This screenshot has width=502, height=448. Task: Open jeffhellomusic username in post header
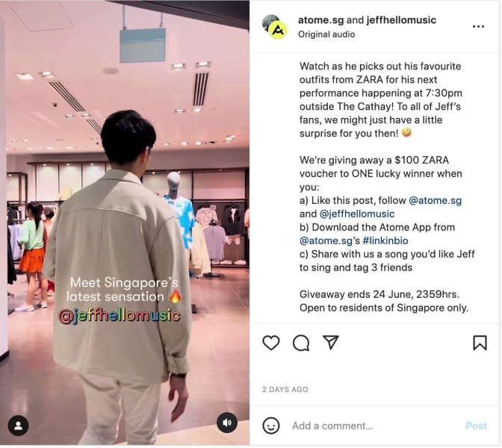pos(401,20)
